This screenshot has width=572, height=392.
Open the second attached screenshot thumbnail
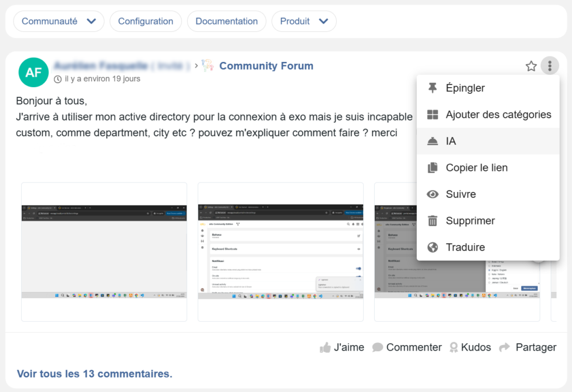(x=280, y=251)
